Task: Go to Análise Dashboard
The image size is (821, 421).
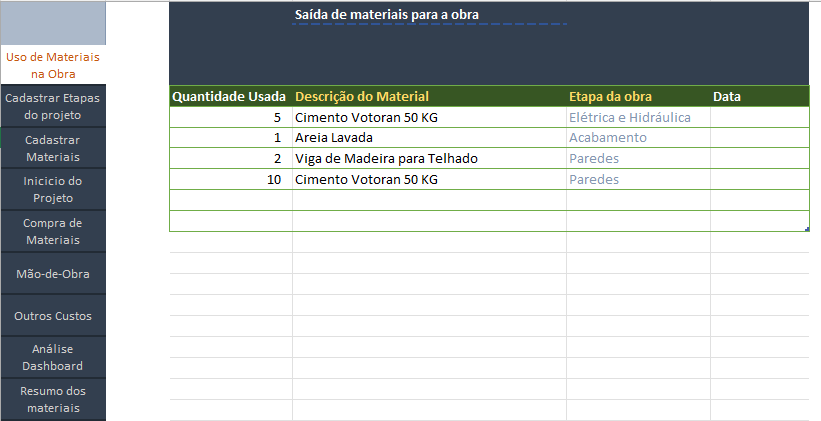Action: pos(53,357)
